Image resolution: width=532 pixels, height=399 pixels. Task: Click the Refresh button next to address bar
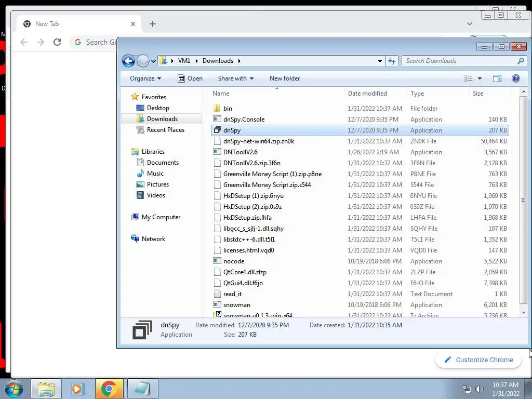coord(392,61)
